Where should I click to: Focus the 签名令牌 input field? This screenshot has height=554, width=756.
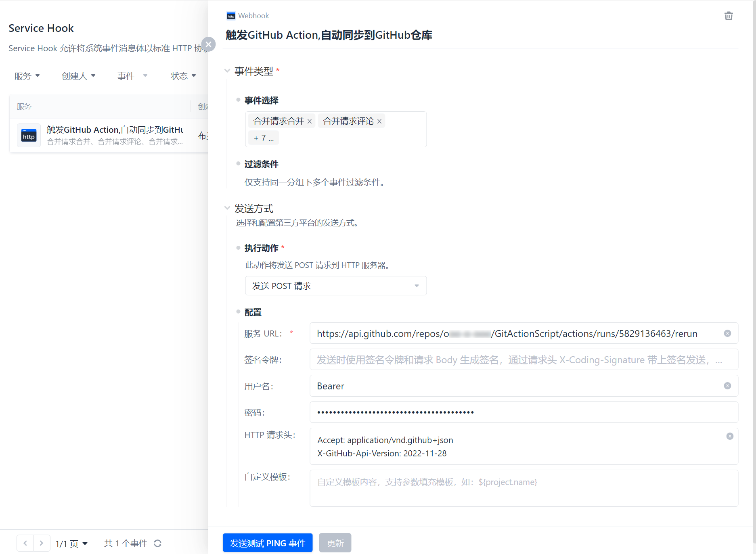pos(524,360)
